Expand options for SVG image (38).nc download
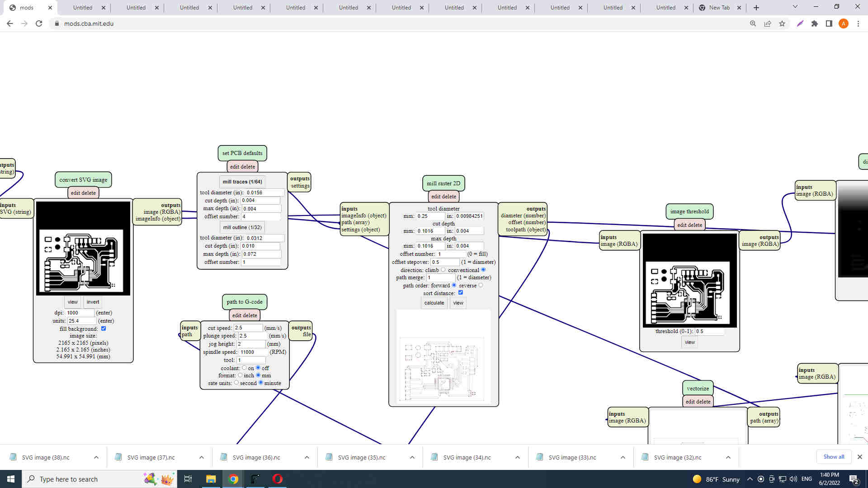Image resolution: width=868 pixels, height=488 pixels. pyautogui.click(x=96, y=457)
